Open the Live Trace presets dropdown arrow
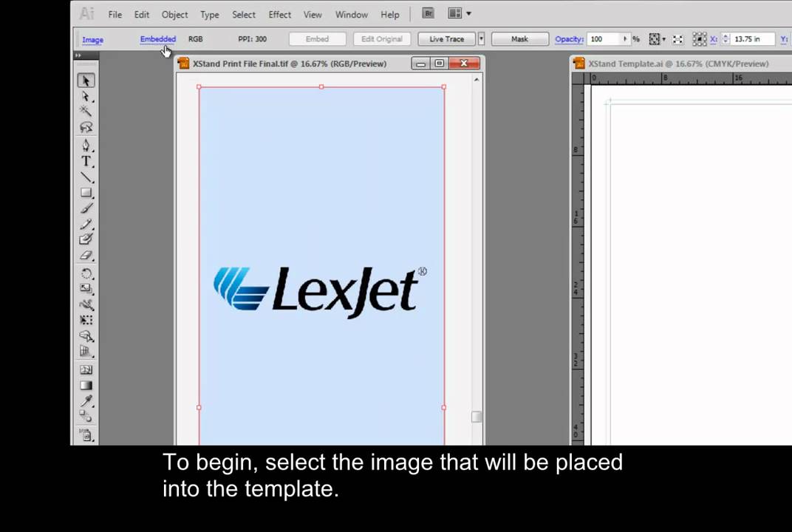The image size is (792, 532). [482, 39]
